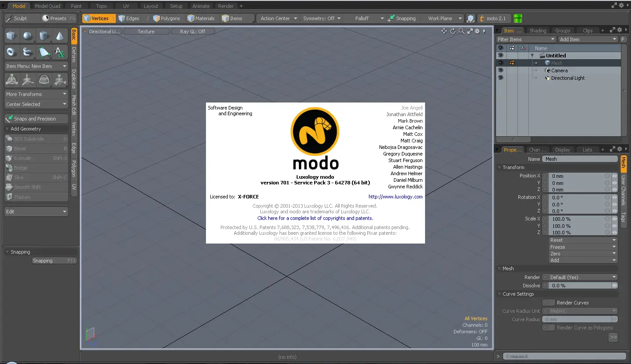631x364 pixels.
Task: Open Properties panel settings gear
Action: [620, 149]
